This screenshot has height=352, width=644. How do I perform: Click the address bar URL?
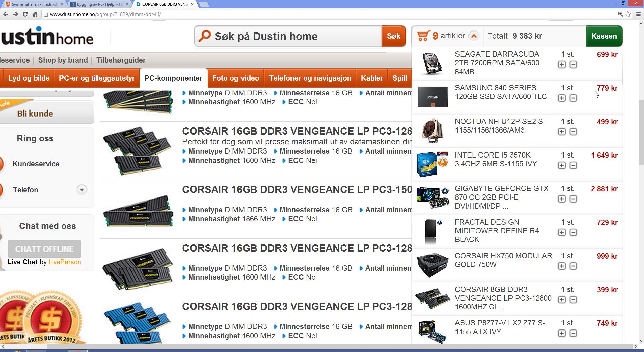(105, 14)
